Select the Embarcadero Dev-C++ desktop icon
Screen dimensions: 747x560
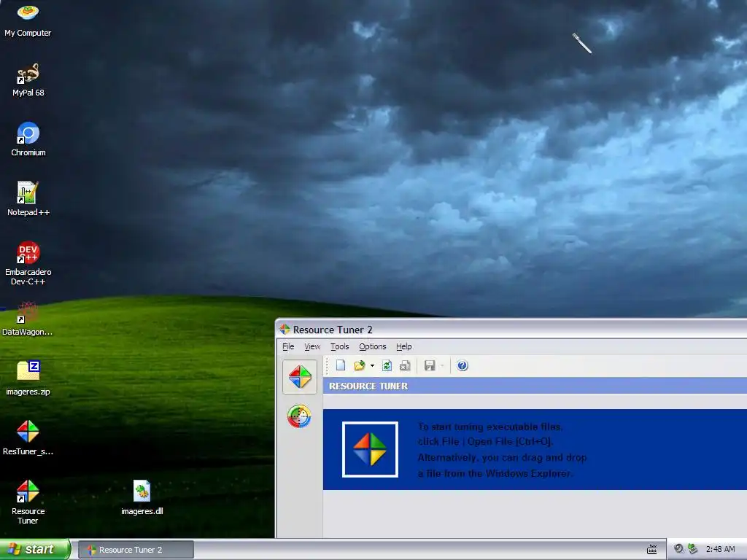[x=28, y=263]
